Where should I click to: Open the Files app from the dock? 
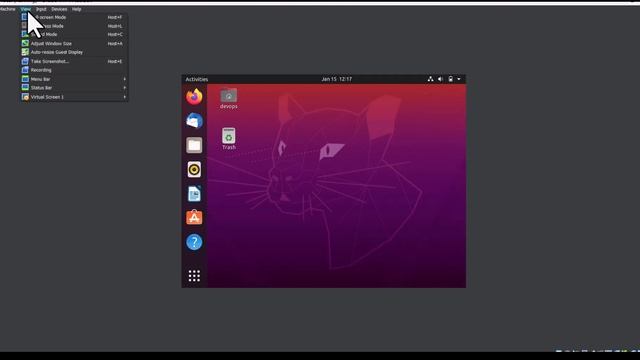click(x=194, y=145)
